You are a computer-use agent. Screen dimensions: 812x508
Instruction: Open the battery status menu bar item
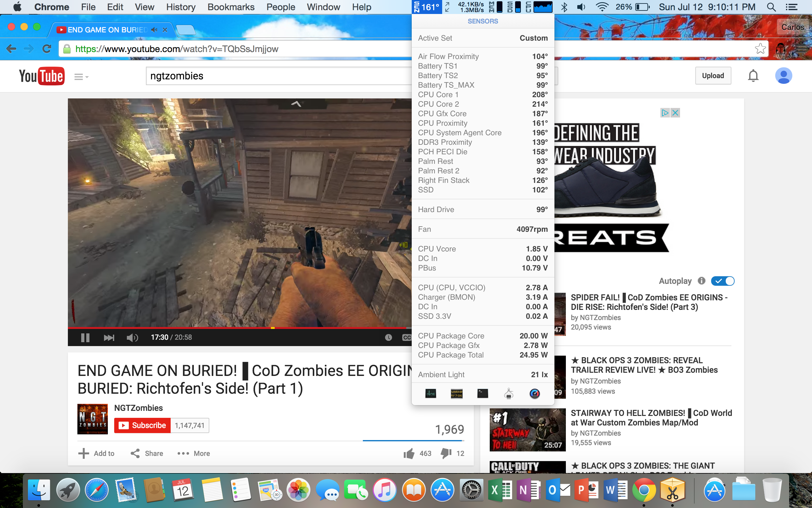click(x=633, y=7)
